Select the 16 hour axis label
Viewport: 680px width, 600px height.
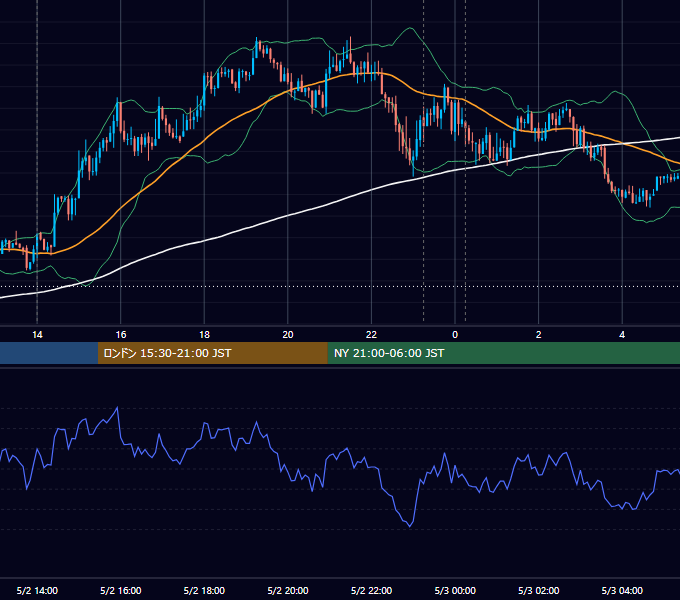tap(121, 335)
